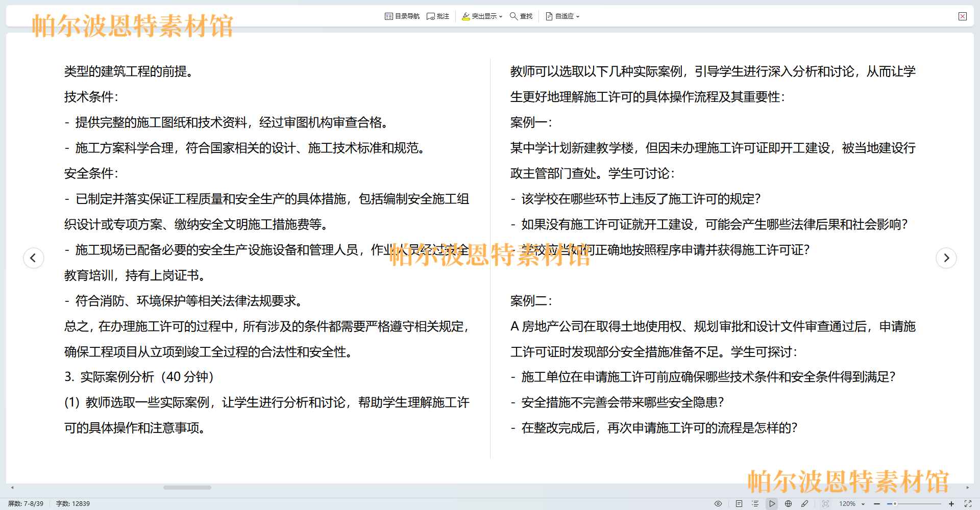The width and height of the screenshot is (980, 510).
Task: Click the scrollbar left arrow
Action: [x=12, y=488]
